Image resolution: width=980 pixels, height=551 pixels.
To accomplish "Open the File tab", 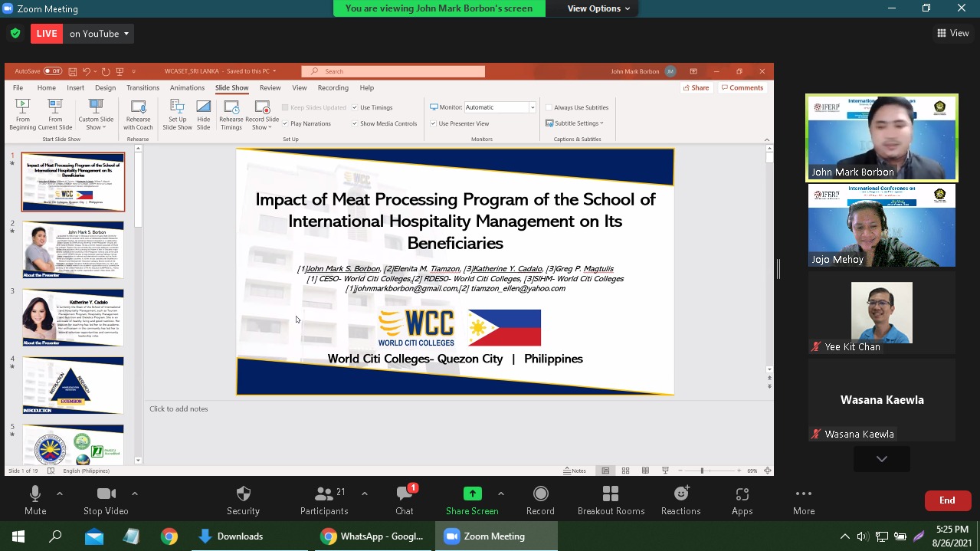I will pyautogui.click(x=18, y=88).
